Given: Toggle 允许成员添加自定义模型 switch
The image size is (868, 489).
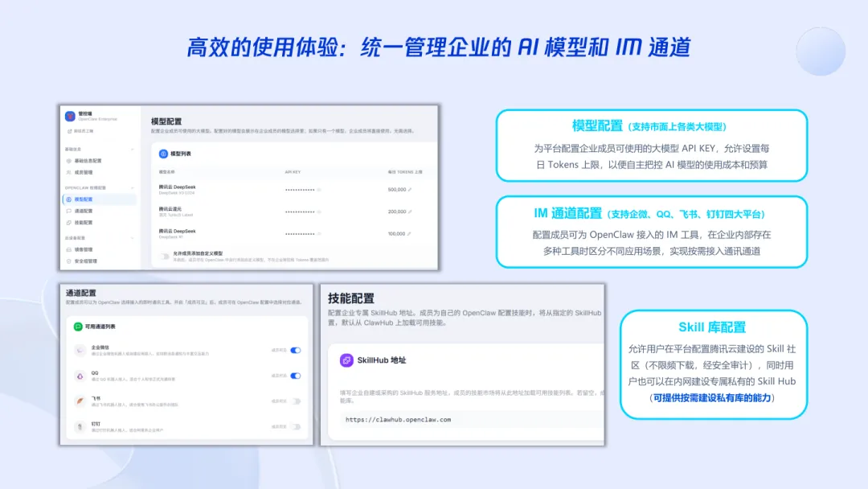Looking at the screenshot, I should click(165, 256).
